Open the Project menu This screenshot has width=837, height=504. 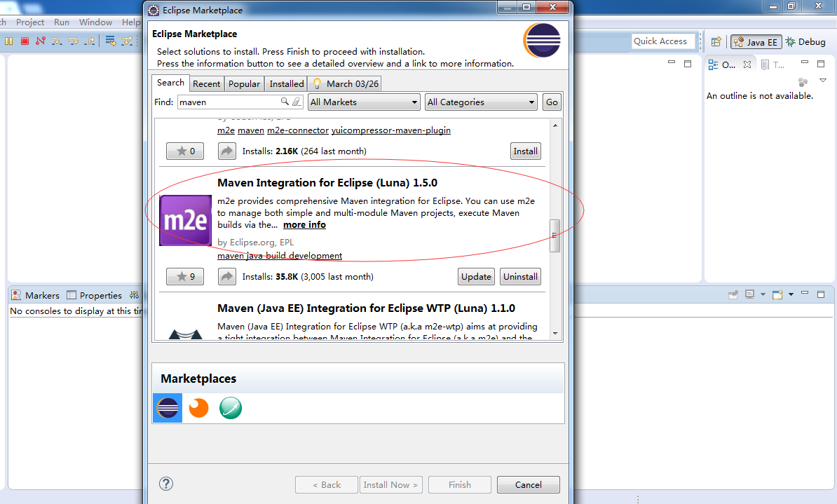click(x=30, y=22)
